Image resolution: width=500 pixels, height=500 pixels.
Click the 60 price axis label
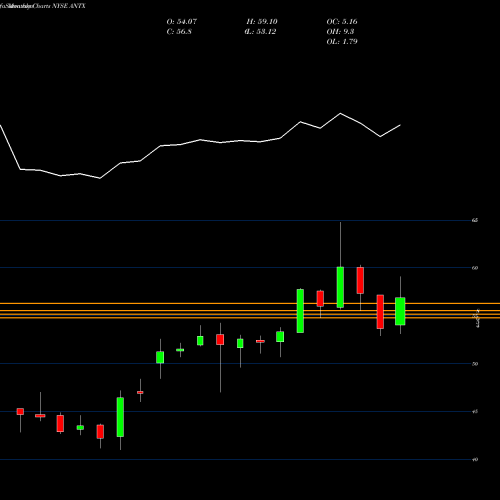475,268
